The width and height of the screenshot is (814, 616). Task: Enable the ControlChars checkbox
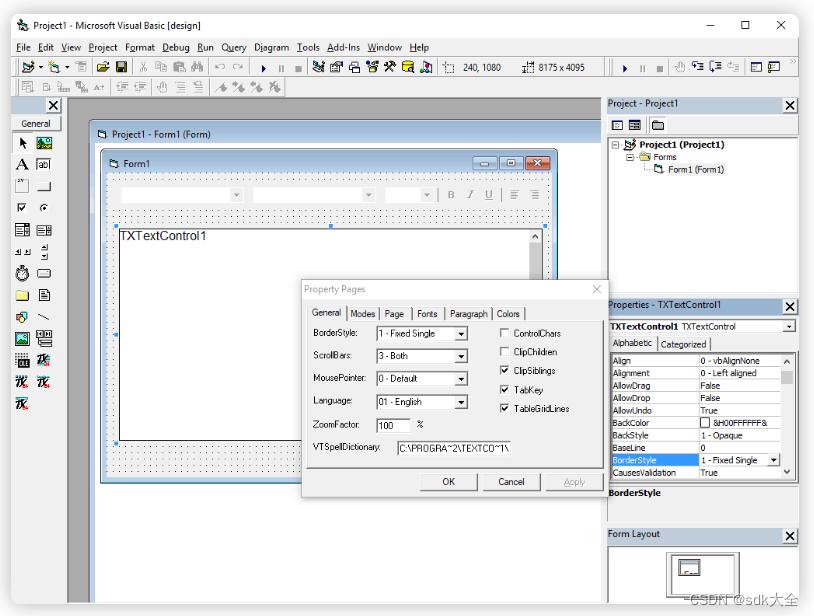[505, 333]
